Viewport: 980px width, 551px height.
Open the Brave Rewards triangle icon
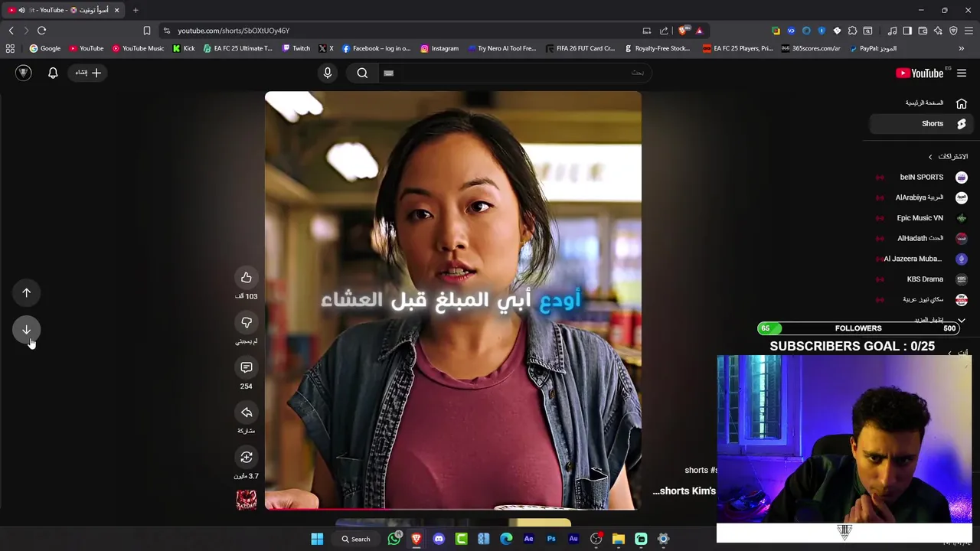coord(699,31)
